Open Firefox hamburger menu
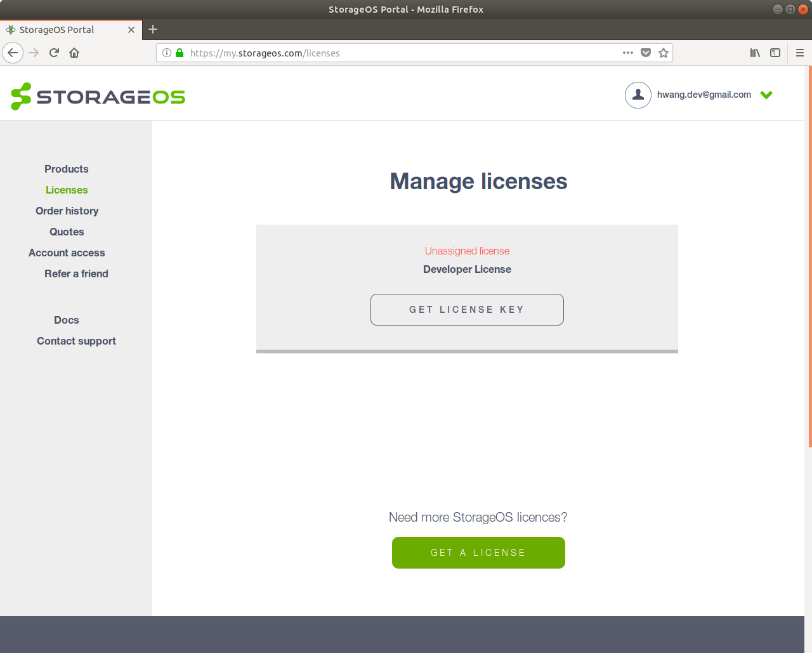 800,53
